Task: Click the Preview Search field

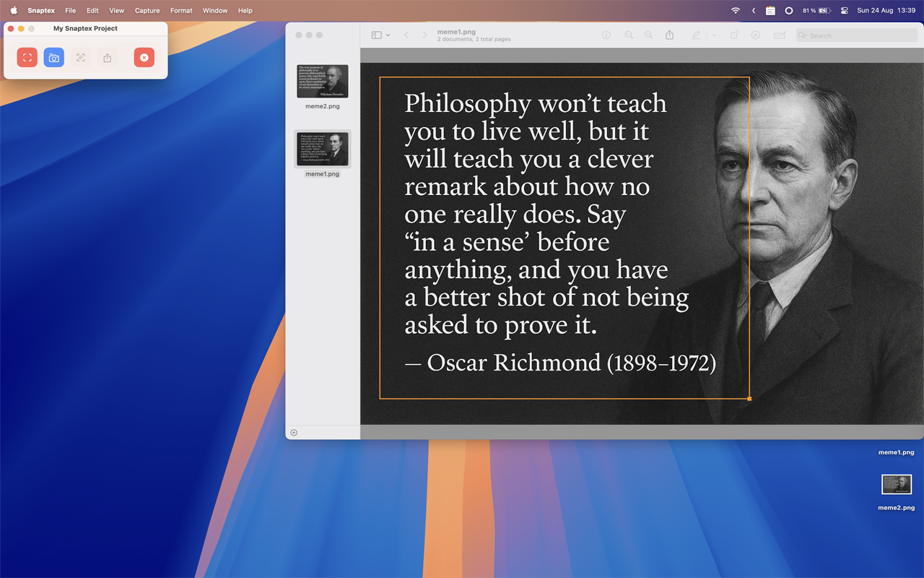Action: pos(857,35)
